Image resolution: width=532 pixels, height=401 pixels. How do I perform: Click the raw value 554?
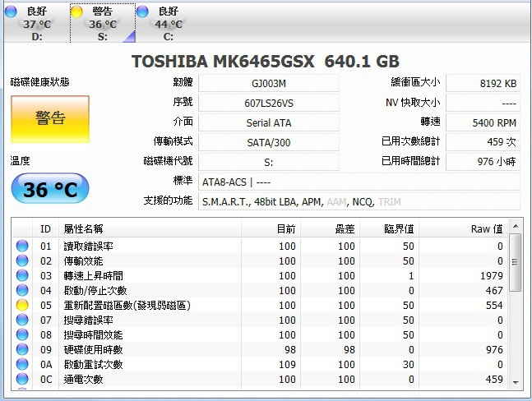coord(494,306)
